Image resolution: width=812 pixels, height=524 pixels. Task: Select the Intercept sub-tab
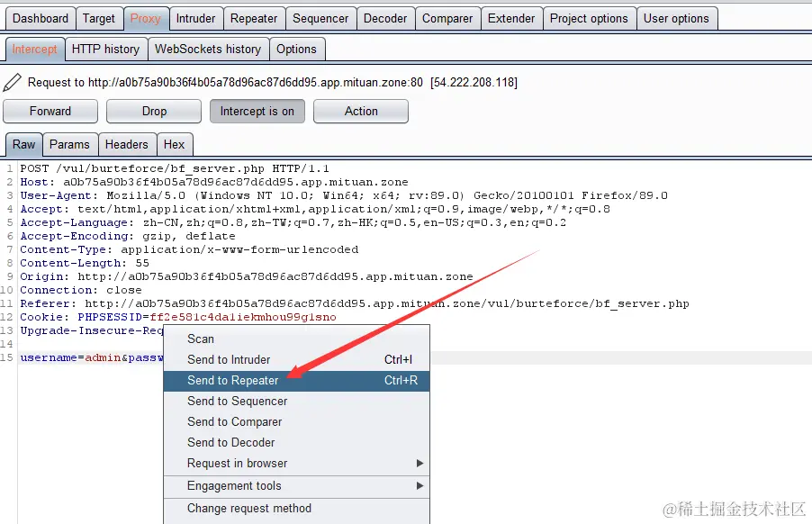(x=35, y=50)
